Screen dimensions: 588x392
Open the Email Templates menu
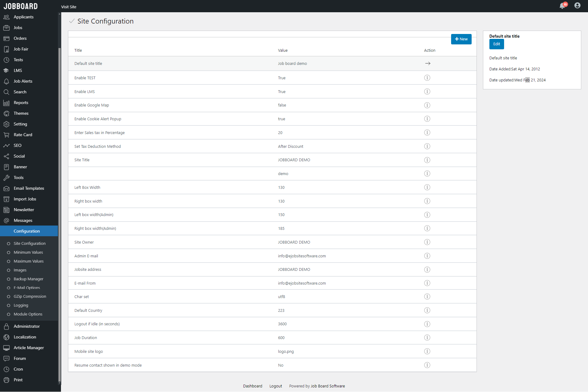coord(29,188)
